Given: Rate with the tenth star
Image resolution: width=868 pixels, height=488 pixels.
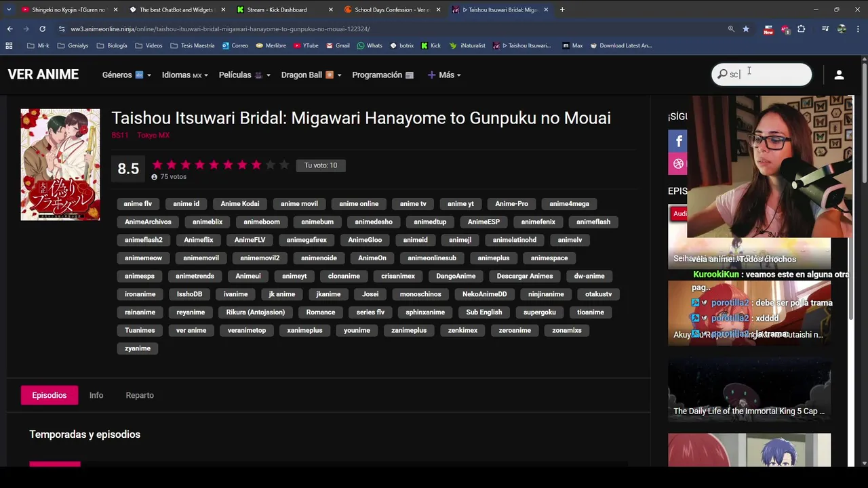Looking at the screenshot, I should pyautogui.click(x=284, y=165).
